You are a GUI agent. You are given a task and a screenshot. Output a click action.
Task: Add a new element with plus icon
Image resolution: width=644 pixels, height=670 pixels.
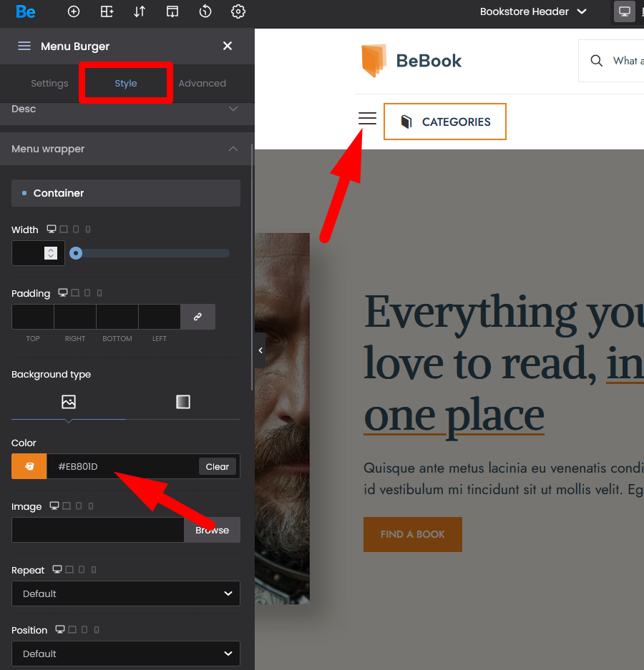[x=74, y=11]
